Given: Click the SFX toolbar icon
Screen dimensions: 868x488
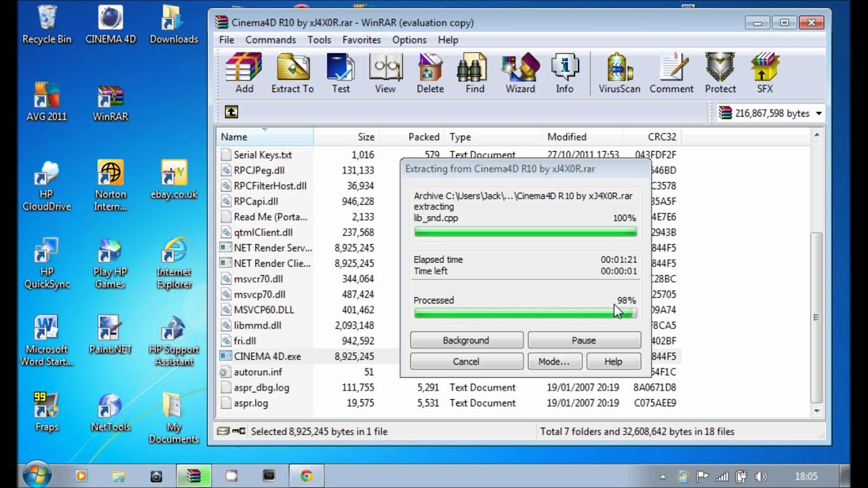Looking at the screenshot, I should pyautogui.click(x=765, y=73).
